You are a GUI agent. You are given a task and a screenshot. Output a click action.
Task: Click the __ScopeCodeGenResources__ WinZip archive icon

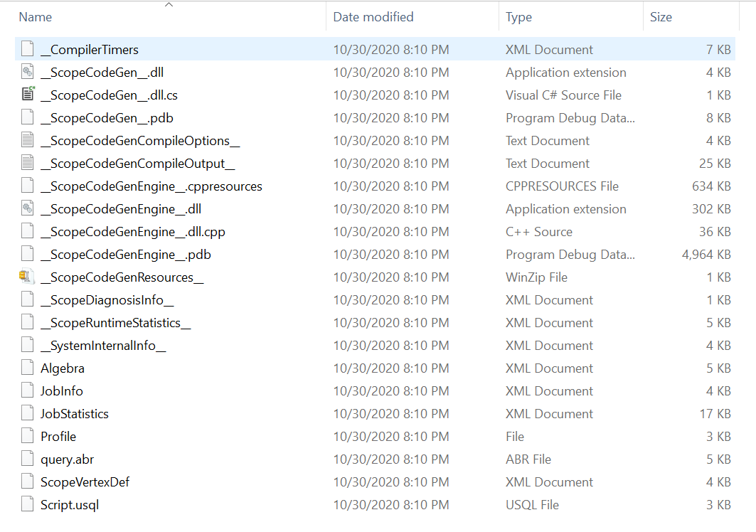[x=28, y=277]
